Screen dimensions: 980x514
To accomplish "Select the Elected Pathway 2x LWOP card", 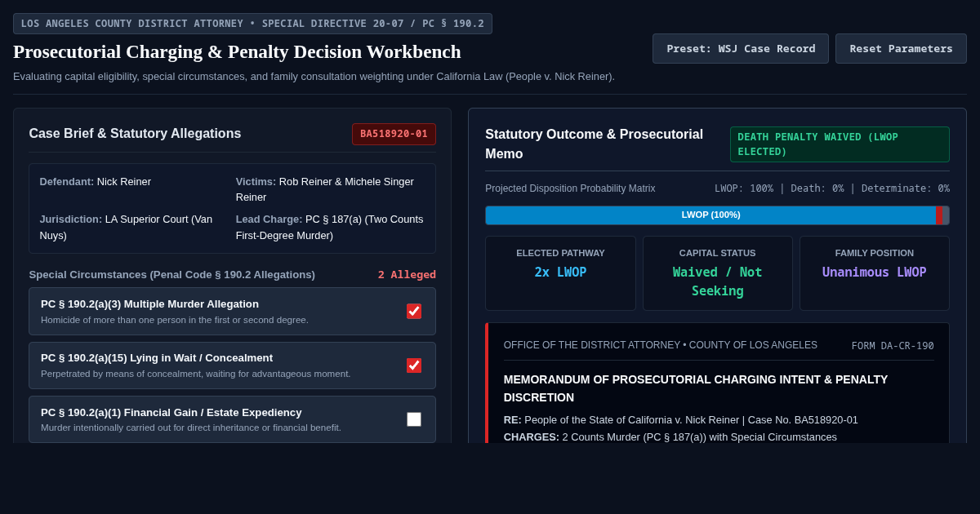I will coord(560,273).
